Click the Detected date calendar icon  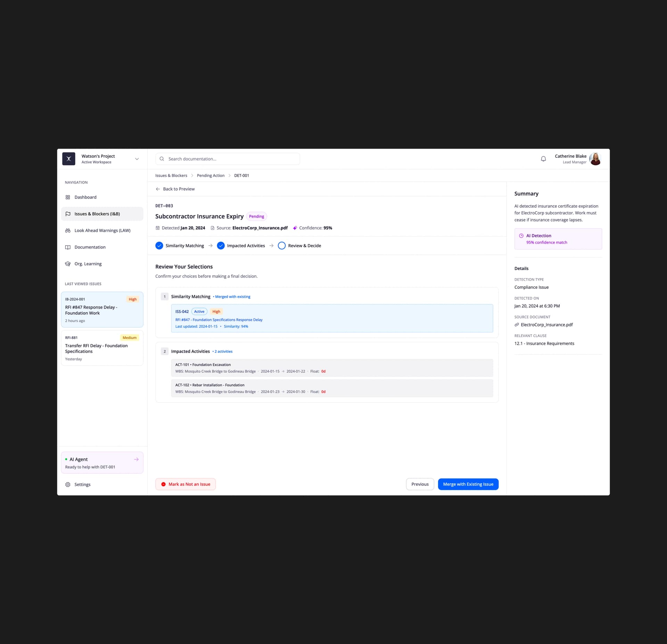coord(158,228)
